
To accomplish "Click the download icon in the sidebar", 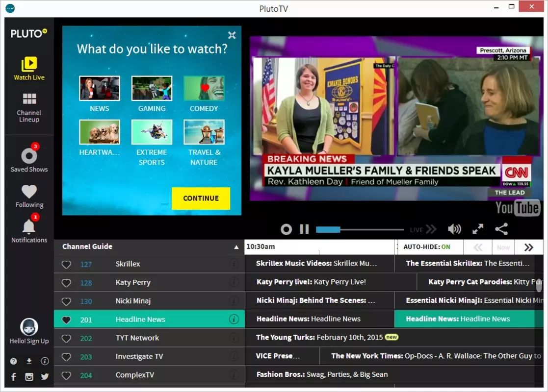I will point(29,361).
